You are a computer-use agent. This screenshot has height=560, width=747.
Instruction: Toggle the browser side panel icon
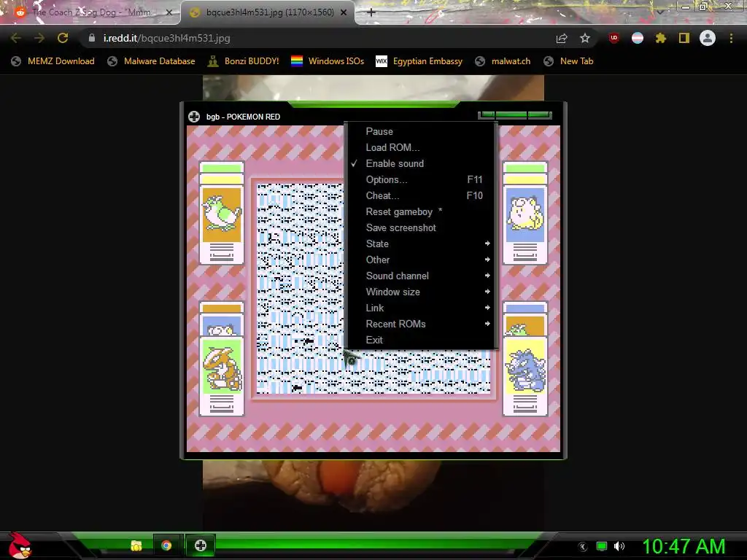684,38
